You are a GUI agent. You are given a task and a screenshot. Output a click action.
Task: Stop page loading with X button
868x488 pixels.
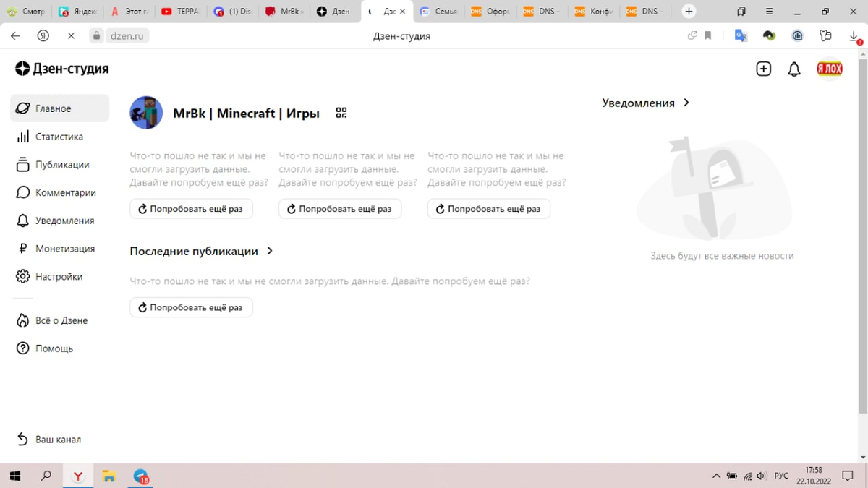(x=71, y=35)
